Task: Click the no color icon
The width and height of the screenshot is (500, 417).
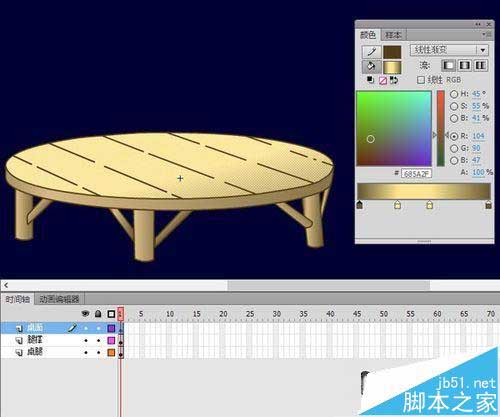Action: click(383, 80)
